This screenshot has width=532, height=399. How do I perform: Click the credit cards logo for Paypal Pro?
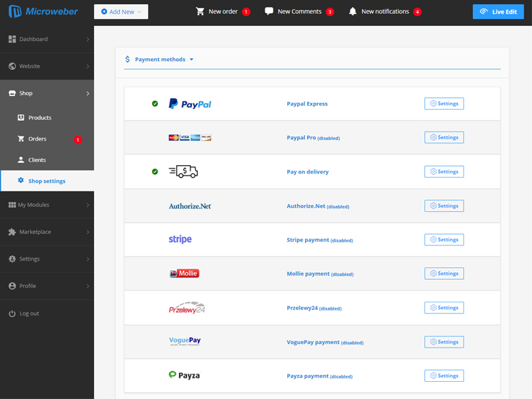[190, 137]
